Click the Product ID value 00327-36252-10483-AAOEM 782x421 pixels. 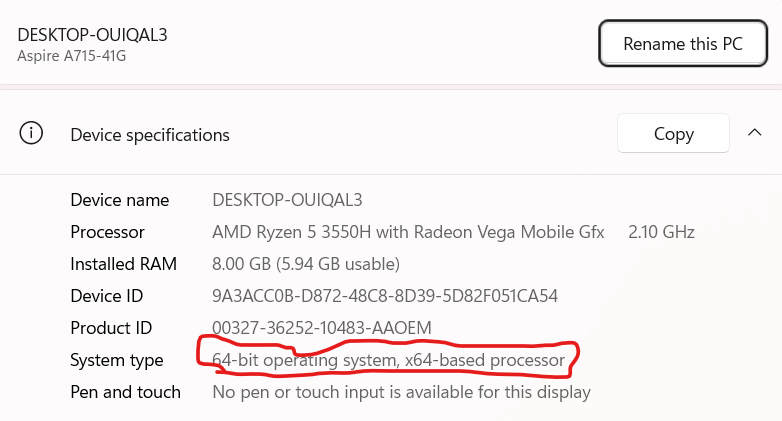(322, 328)
